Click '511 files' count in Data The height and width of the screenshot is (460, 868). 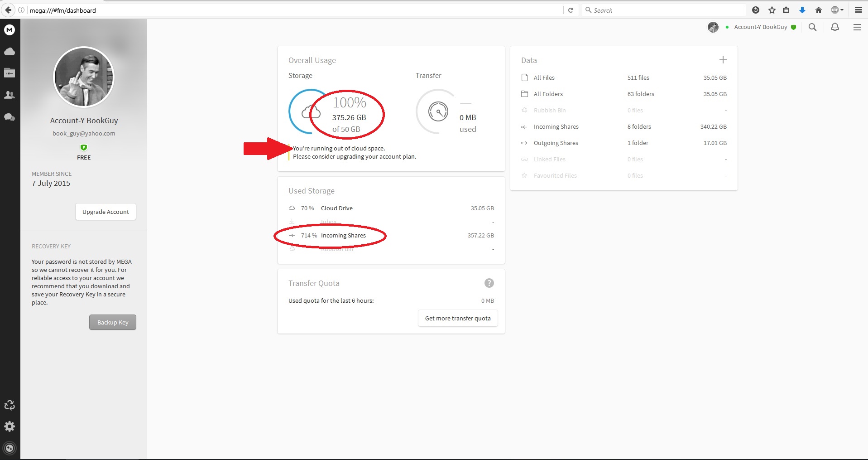click(638, 77)
